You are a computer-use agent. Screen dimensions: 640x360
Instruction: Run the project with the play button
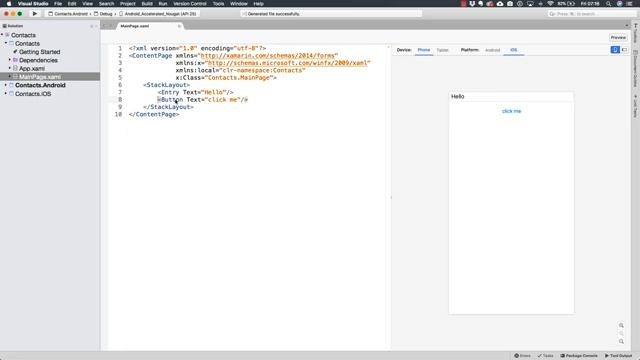point(35,13)
